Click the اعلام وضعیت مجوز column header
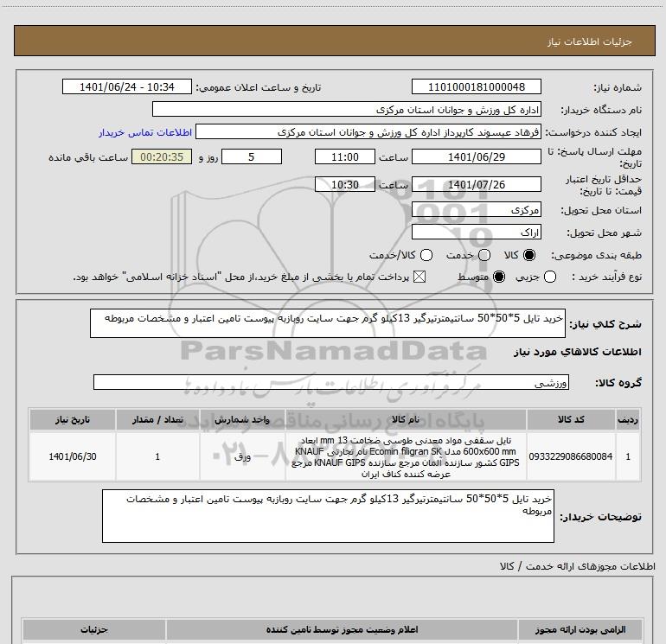 (342, 629)
